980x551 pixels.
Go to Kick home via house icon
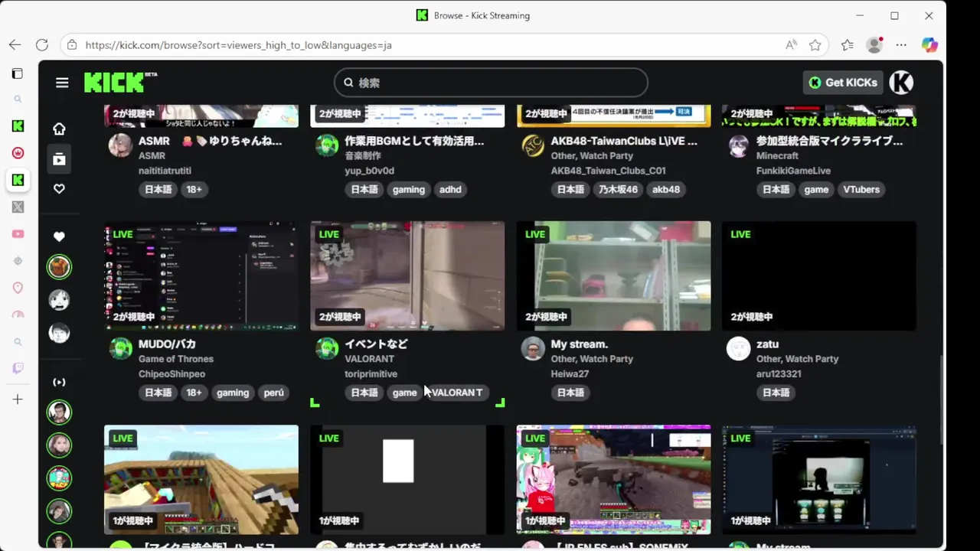pyautogui.click(x=59, y=129)
